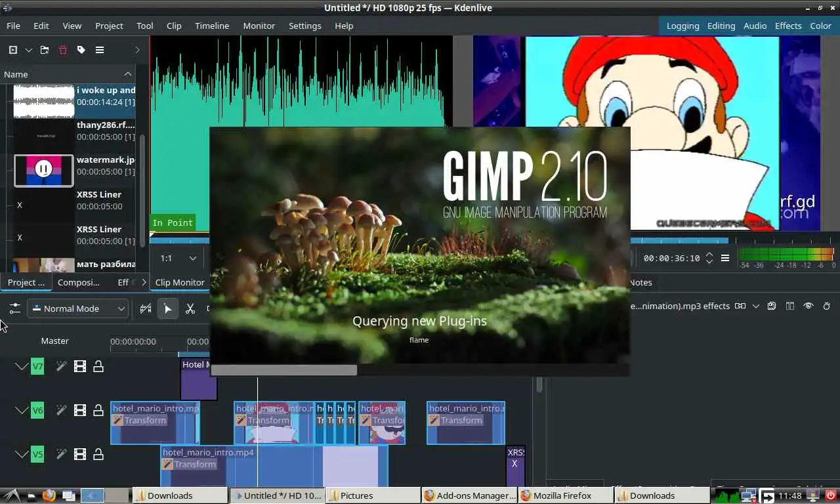Toggle effect visibility with the eye icon

point(808,306)
